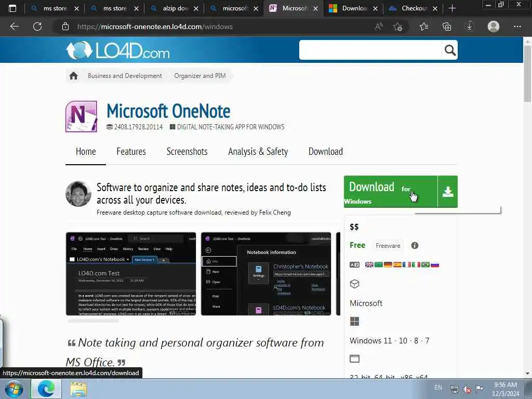The image size is (532, 399).
Task: Click the Microsoft OneNote title link
Action: pos(168,111)
